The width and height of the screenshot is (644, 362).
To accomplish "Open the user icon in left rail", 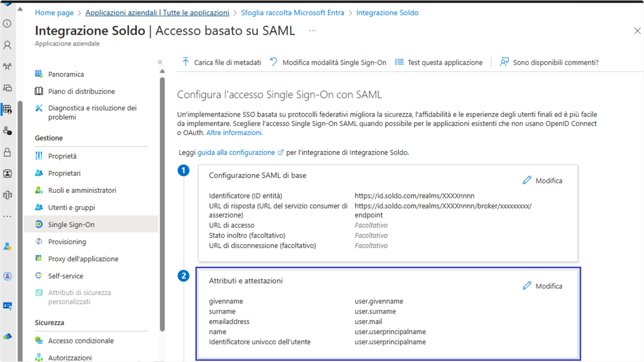I will click(x=7, y=45).
